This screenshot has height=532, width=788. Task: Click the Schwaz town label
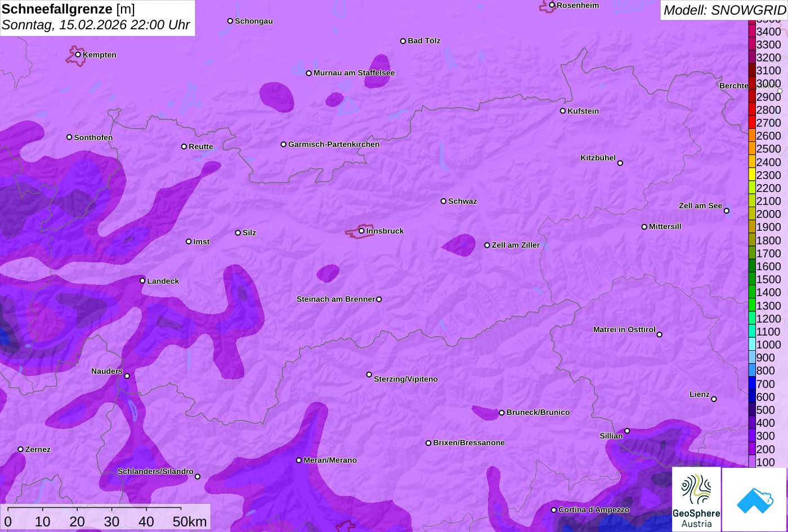pos(463,202)
